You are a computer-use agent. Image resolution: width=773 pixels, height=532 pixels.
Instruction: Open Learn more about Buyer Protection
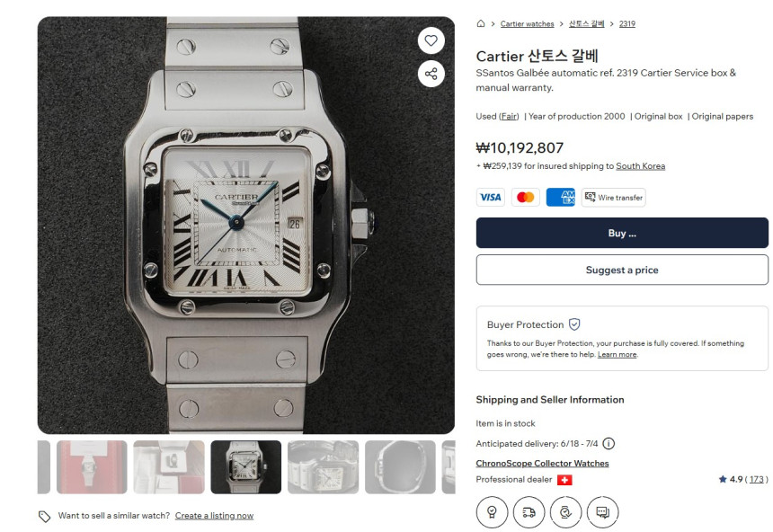pos(617,354)
